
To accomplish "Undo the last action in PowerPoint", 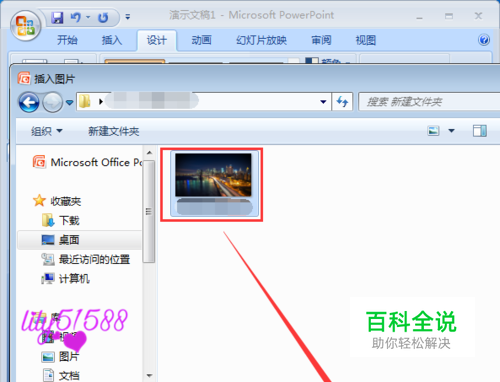I will pos(76,17).
